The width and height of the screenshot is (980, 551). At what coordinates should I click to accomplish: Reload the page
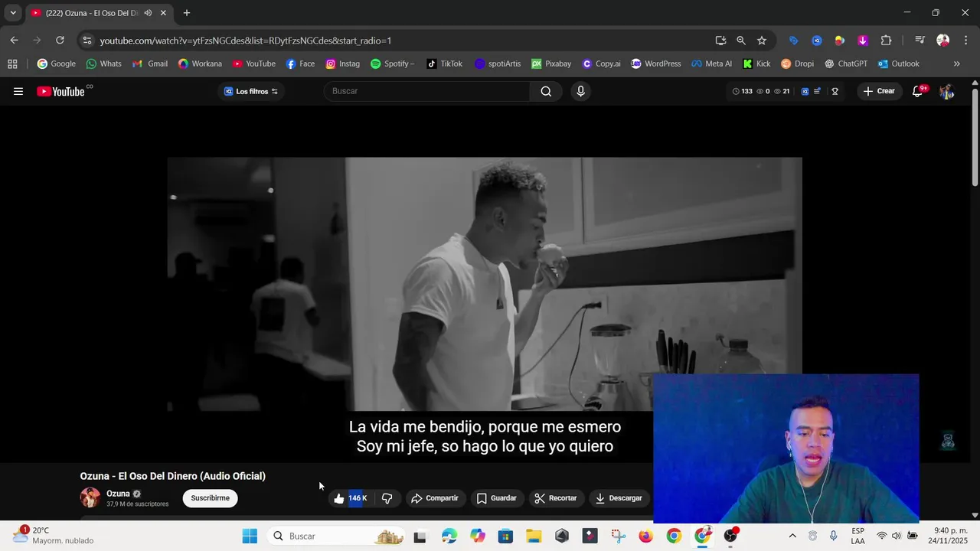[x=60, y=41]
